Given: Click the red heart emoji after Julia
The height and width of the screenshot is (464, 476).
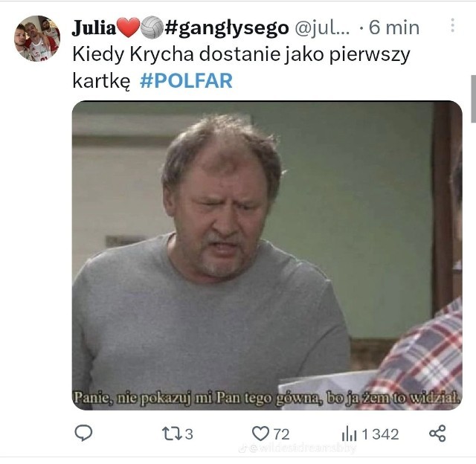Looking at the screenshot, I should click(x=129, y=28).
